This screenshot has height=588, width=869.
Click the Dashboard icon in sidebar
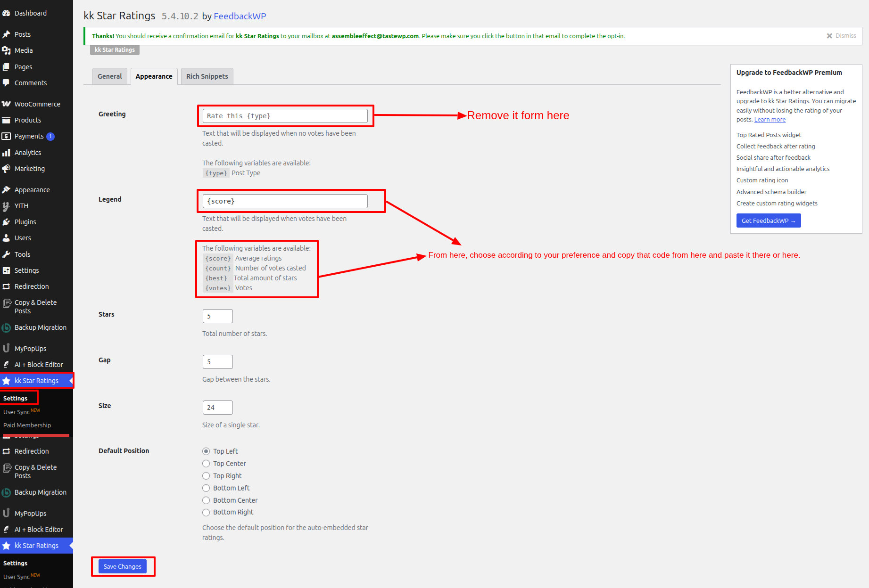pyautogui.click(x=6, y=13)
